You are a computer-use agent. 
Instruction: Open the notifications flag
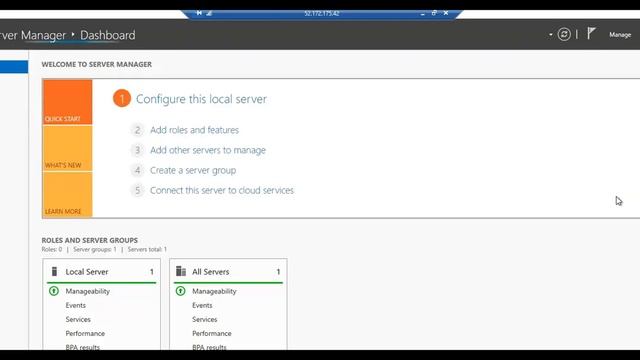[591, 33]
